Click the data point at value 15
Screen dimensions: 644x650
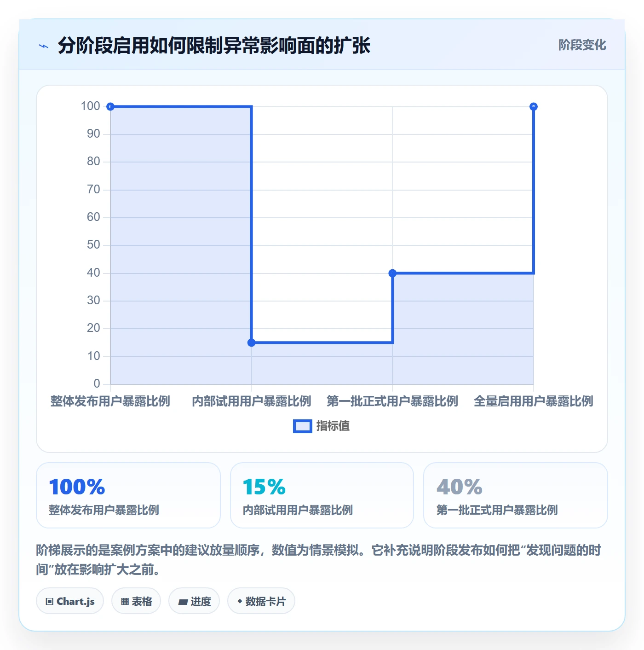[x=252, y=342]
